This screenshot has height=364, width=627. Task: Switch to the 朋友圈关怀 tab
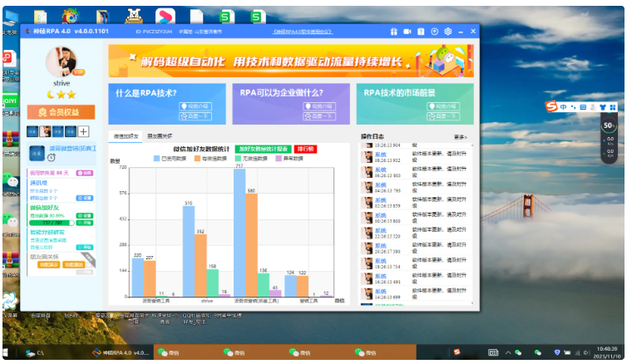[x=160, y=136]
